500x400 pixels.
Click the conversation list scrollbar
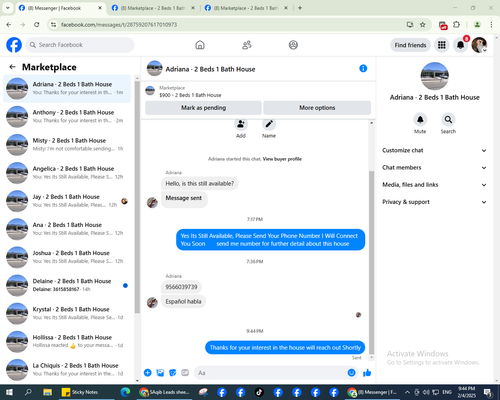[x=137, y=197]
